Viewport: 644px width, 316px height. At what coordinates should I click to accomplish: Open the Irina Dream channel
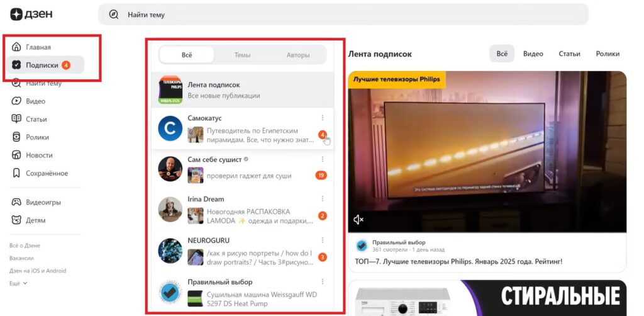pyautogui.click(x=206, y=200)
